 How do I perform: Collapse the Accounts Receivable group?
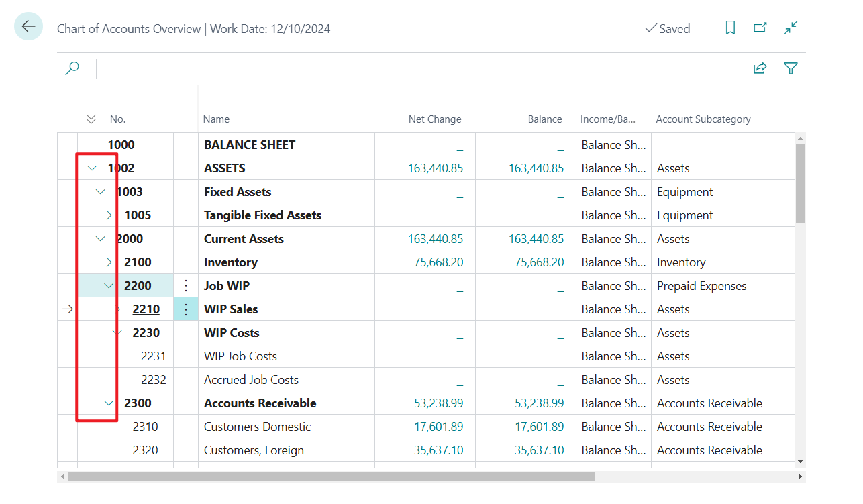coord(108,403)
